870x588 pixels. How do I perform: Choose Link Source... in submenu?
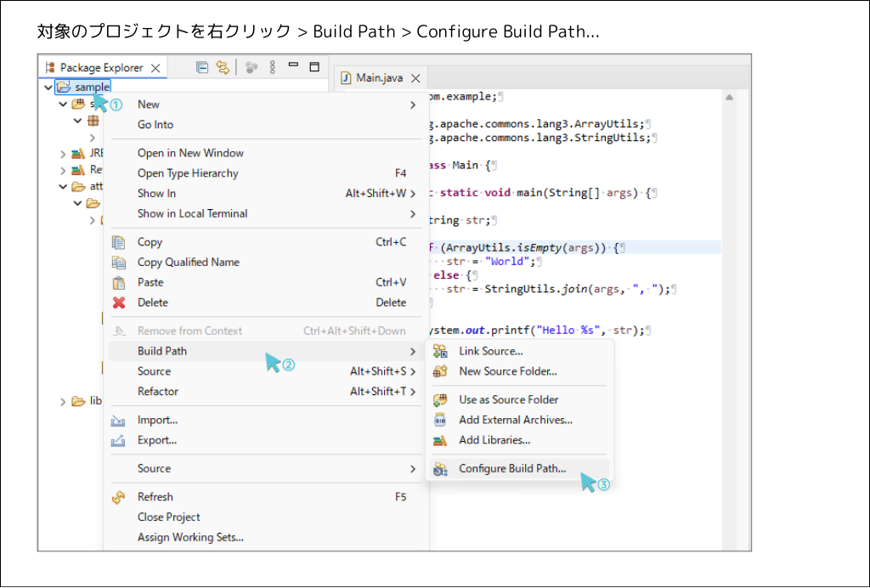[x=519, y=351]
